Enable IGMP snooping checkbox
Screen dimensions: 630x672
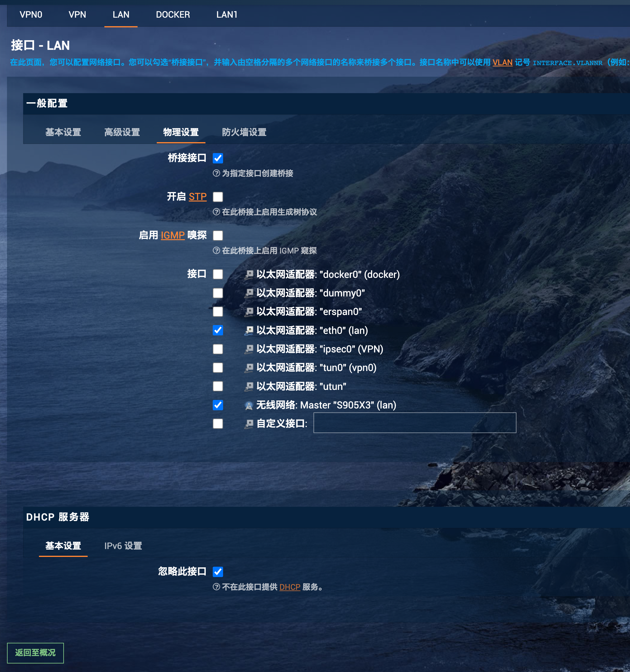218,235
